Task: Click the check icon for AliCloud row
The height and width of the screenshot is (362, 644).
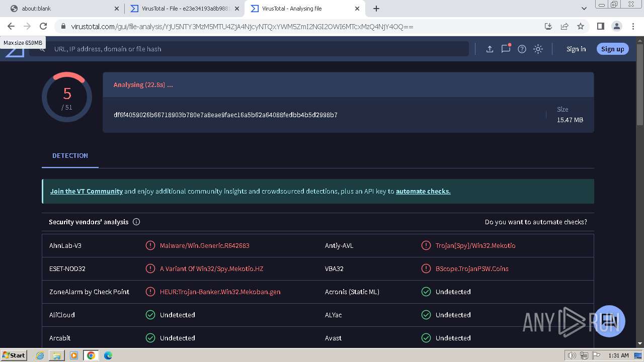Action: (x=150, y=315)
